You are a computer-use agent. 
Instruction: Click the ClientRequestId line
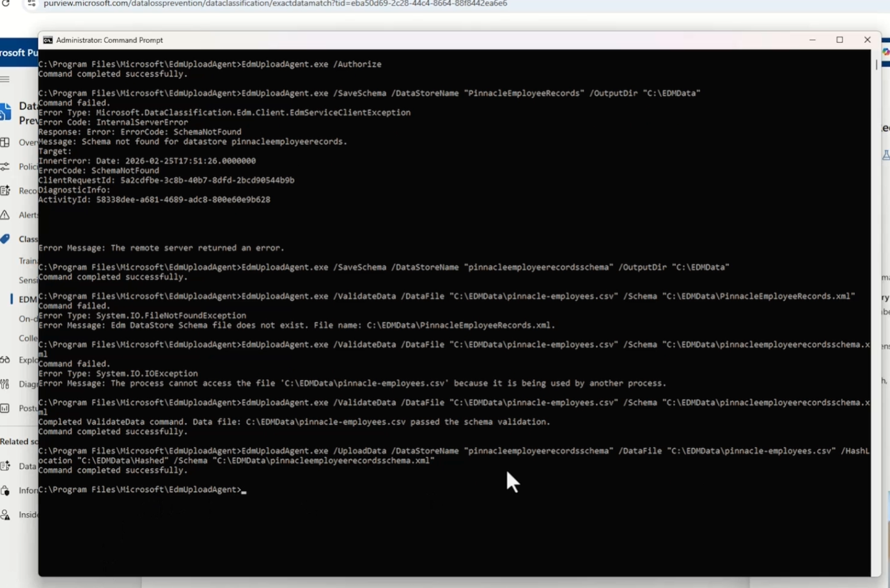[166, 180]
